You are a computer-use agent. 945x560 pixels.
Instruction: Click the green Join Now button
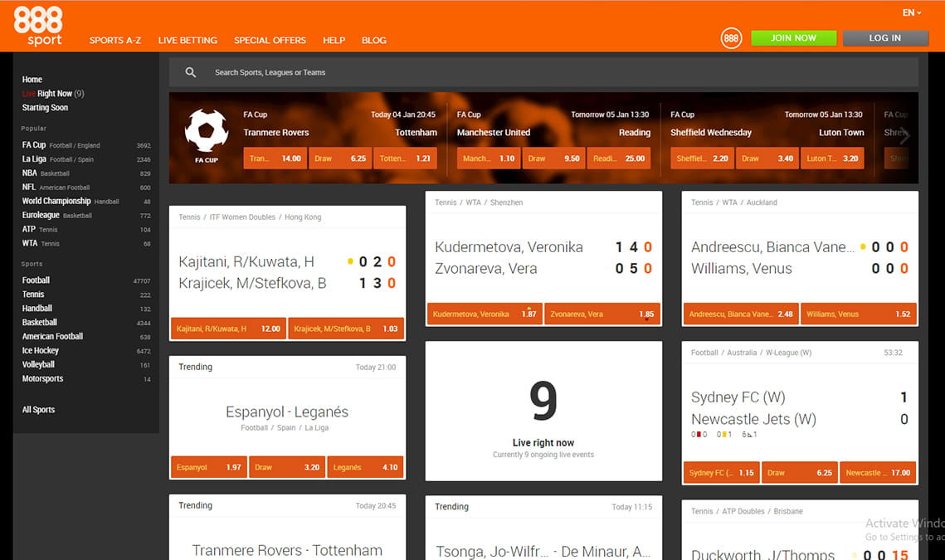pos(794,38)
